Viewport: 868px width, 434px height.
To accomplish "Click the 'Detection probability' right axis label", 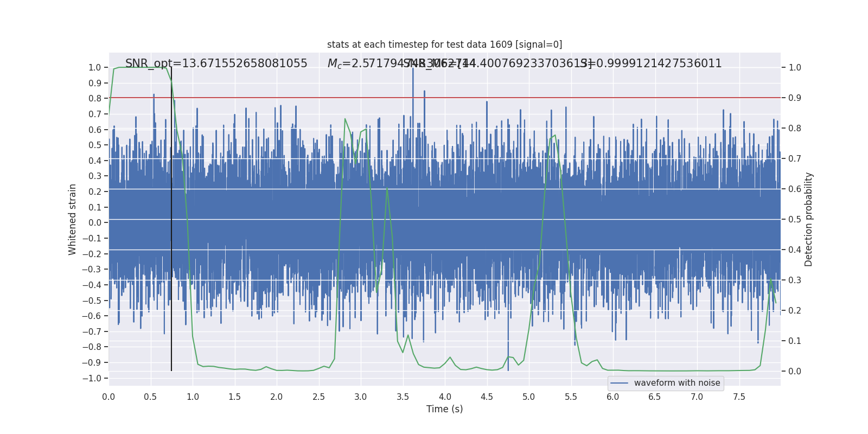I will (809, 219).
